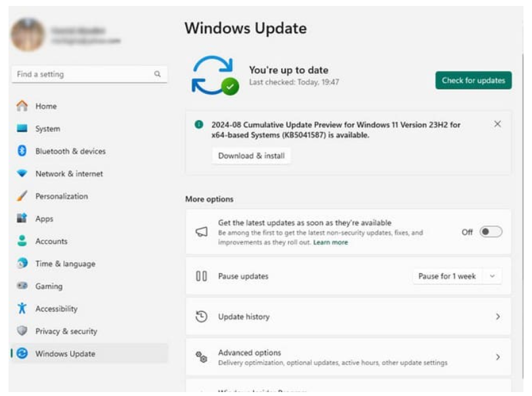Open the Learn more link
This screenshot has height=396, width=532.
pyautogui.click(x=330, y=242)
